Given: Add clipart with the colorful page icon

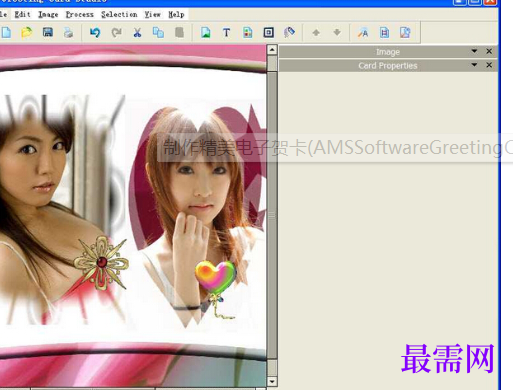Looking at the screenshot, I should pyautogui.click(x=248, y=33).
